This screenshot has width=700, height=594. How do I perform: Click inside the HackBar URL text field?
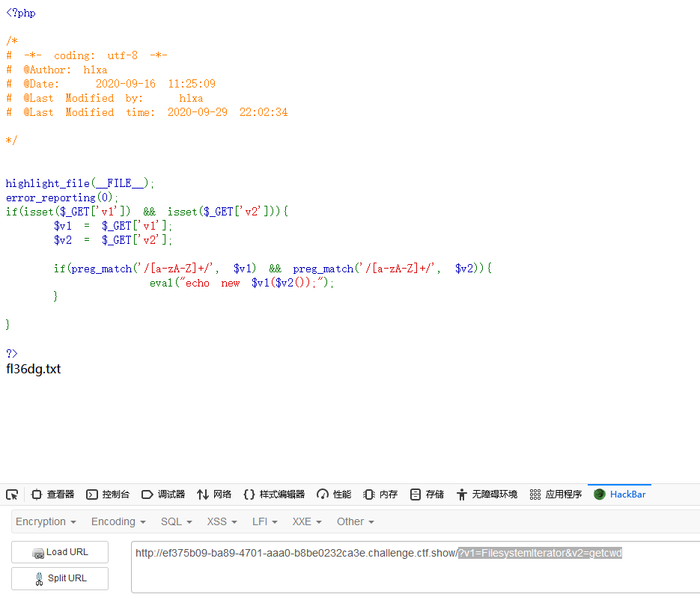pos(416,567)
